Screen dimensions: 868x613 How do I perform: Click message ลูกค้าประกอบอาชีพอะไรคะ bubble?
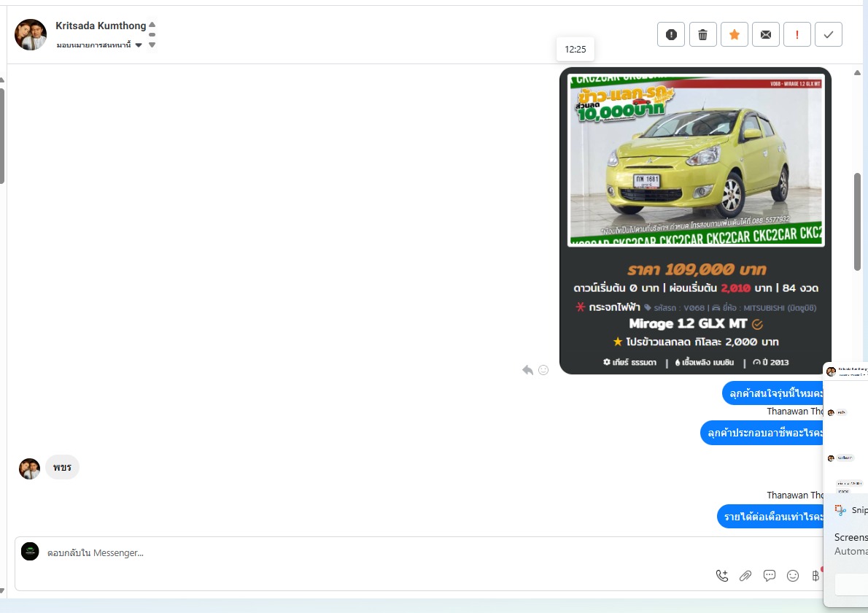[x=762, y=433]
